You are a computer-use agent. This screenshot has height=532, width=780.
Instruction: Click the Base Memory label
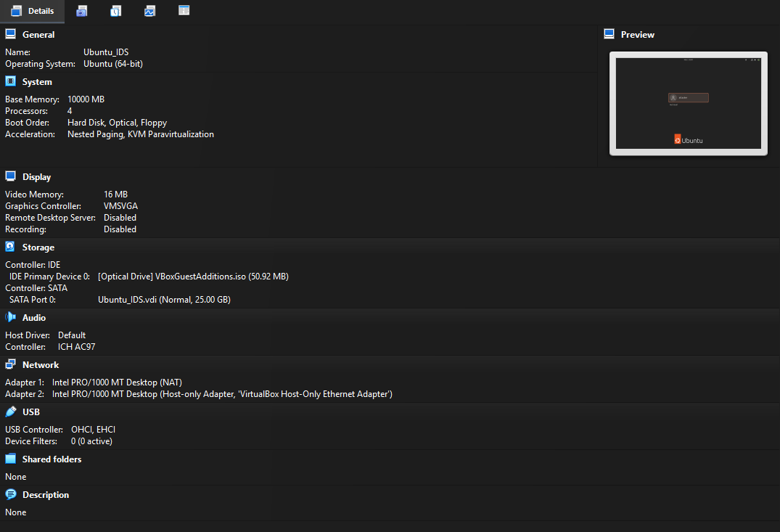[32, 99]
